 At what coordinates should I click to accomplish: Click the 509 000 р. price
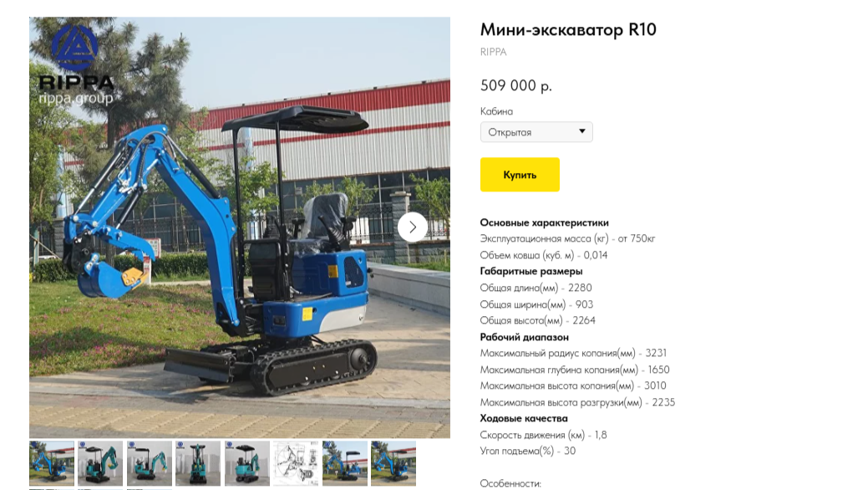pos(516,86)
